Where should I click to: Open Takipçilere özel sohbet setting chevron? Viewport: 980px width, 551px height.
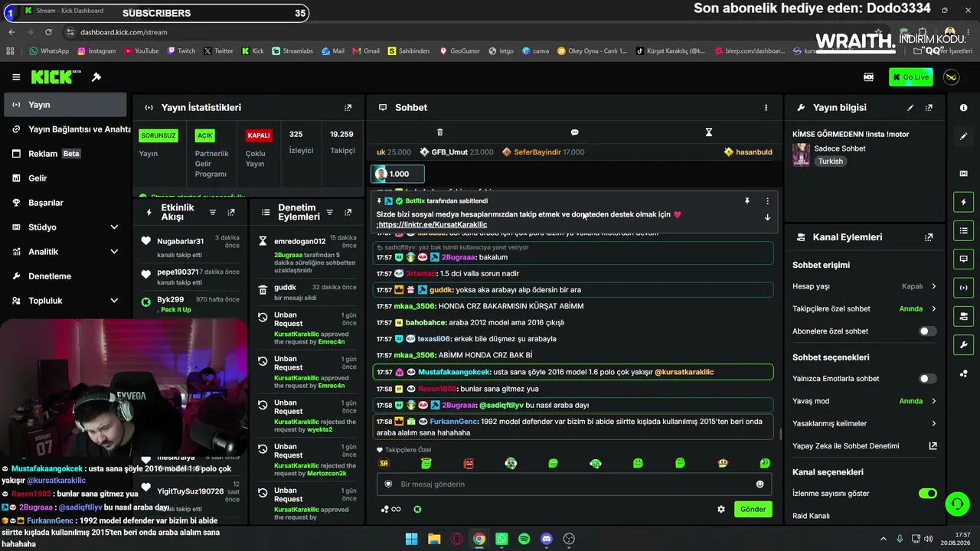(x=933, y=309)
